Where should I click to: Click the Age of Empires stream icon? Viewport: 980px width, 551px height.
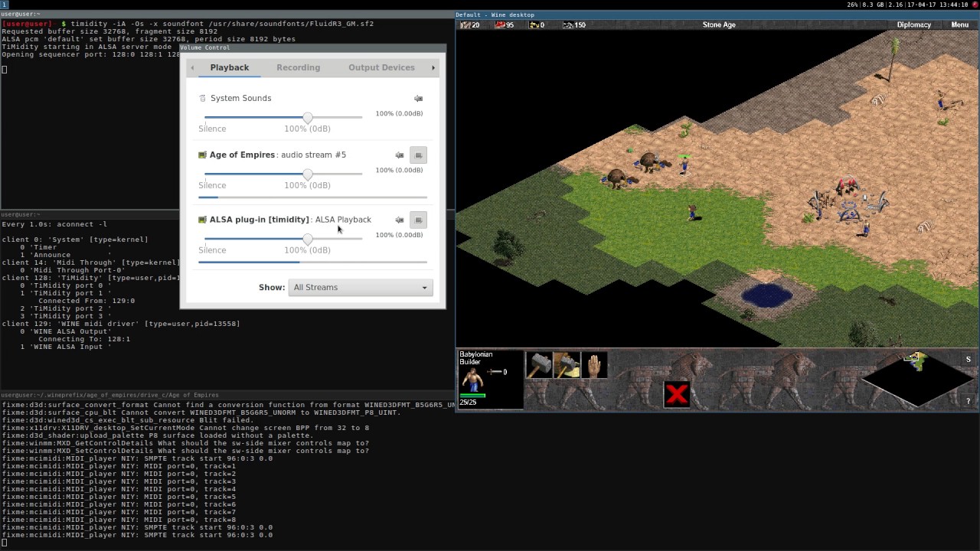coord(202,155)
